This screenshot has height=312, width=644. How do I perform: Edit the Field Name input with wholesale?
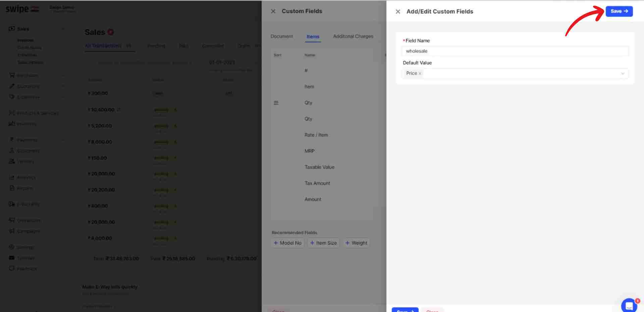click(515, 51)
